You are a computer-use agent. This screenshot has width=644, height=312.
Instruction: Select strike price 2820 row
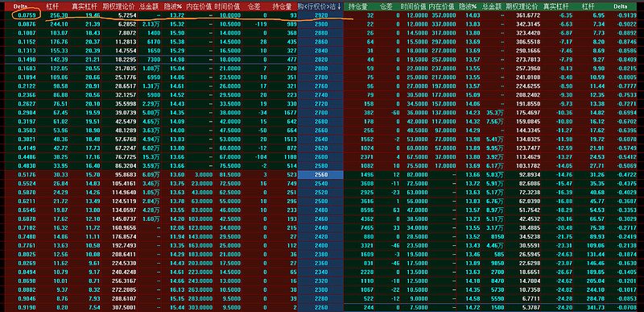(x=320, y=60)
